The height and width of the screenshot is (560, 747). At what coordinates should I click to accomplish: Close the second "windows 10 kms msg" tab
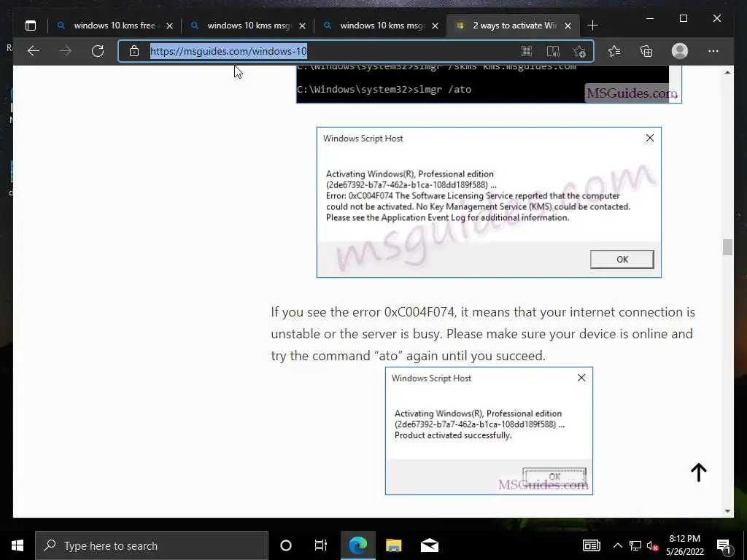click(x=303, y=26)
